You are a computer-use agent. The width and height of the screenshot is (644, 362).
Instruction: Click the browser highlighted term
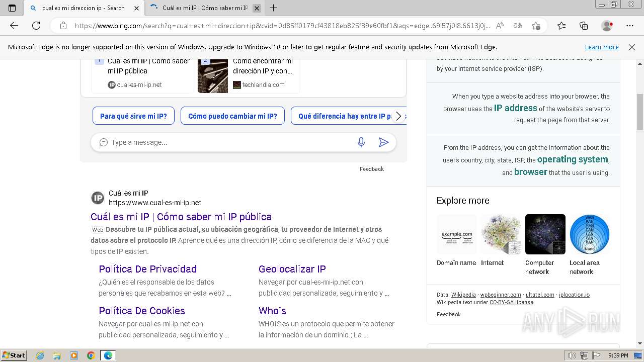coord(531,172)
